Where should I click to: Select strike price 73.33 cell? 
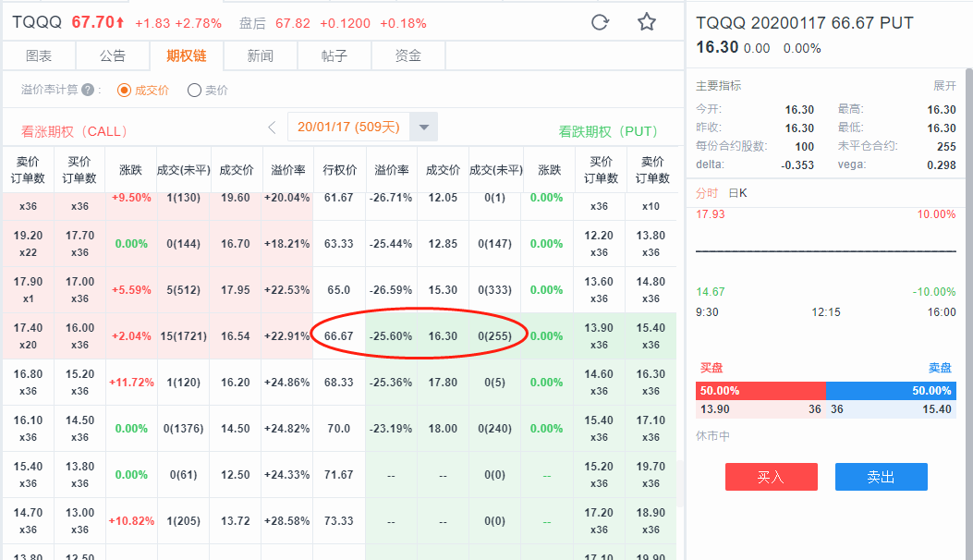pyautogui.click(x=339, y=521)
